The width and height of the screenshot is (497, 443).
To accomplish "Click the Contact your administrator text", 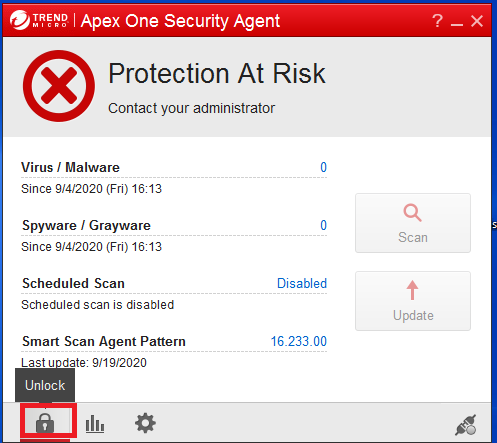I will (191, 108).
